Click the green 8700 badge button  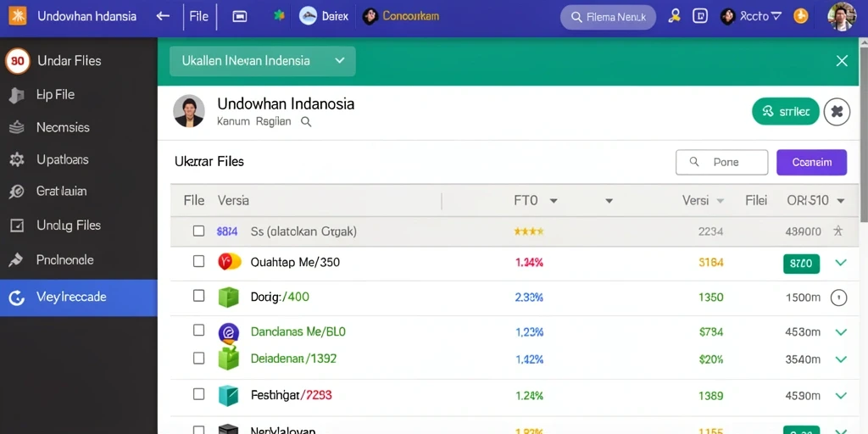[x=801, y=264]
